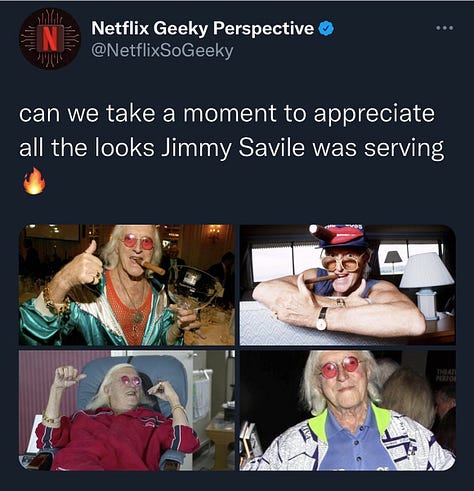The width and height of the screenshot is (474, 491).
Task: Open the @NetflixSoGeeky handle link
Action: [x=162, y=51]
